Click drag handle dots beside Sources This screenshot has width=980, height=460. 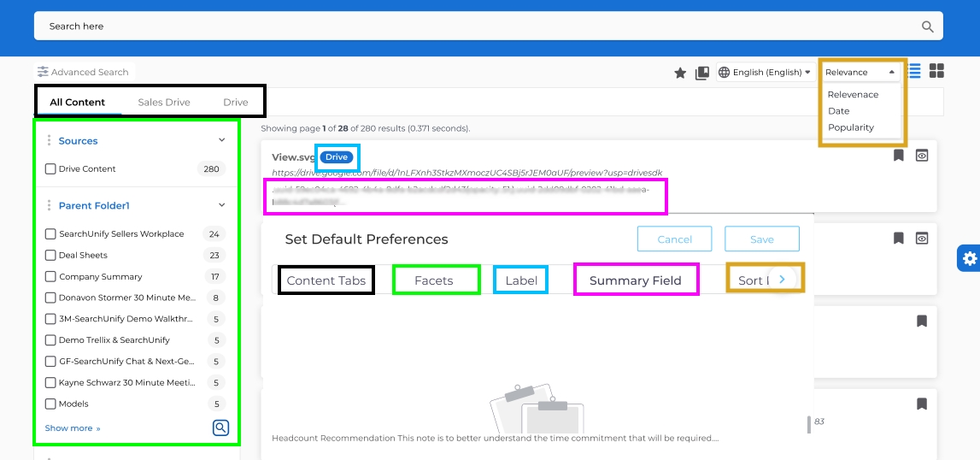[49, 141]
